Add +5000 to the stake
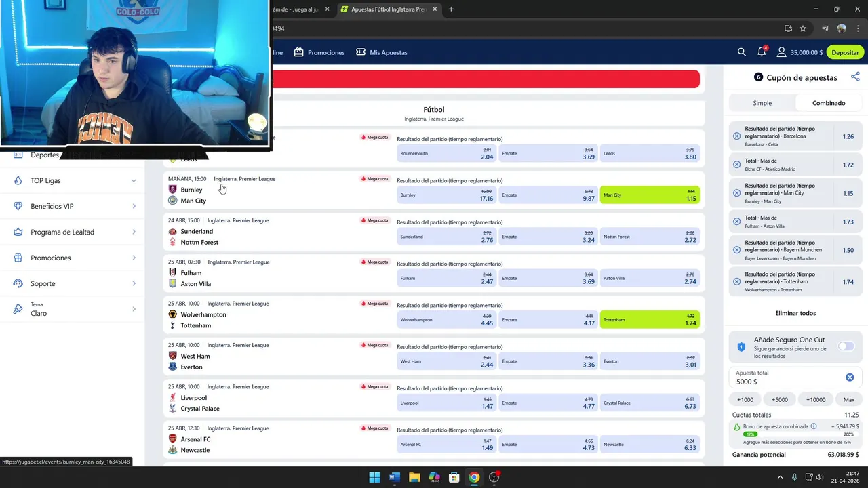The height and width of the screenshot is (488, 868). click(x=779, y=399)
